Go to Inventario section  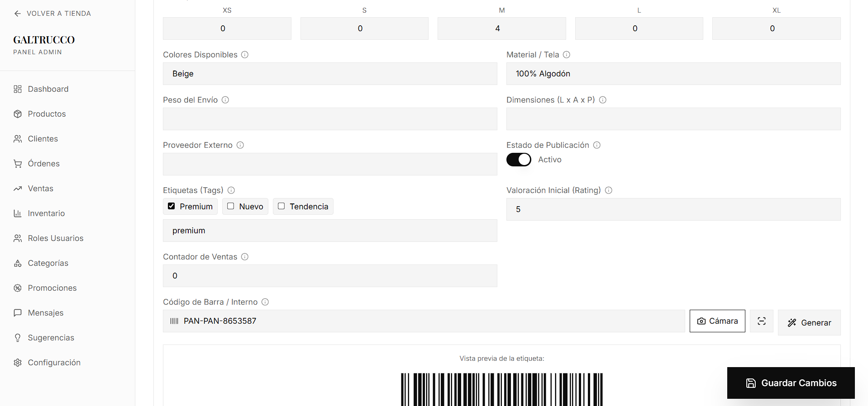tap(46, 213)
